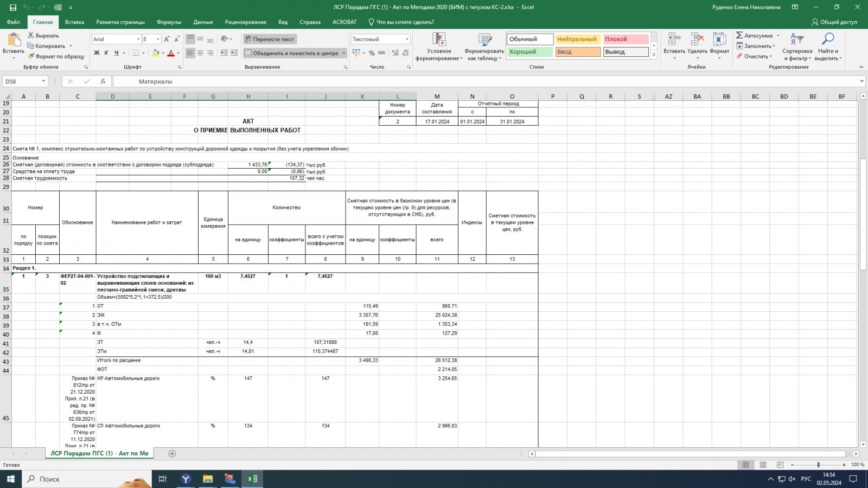Decrease indent in the alignment group

(225, 53)
